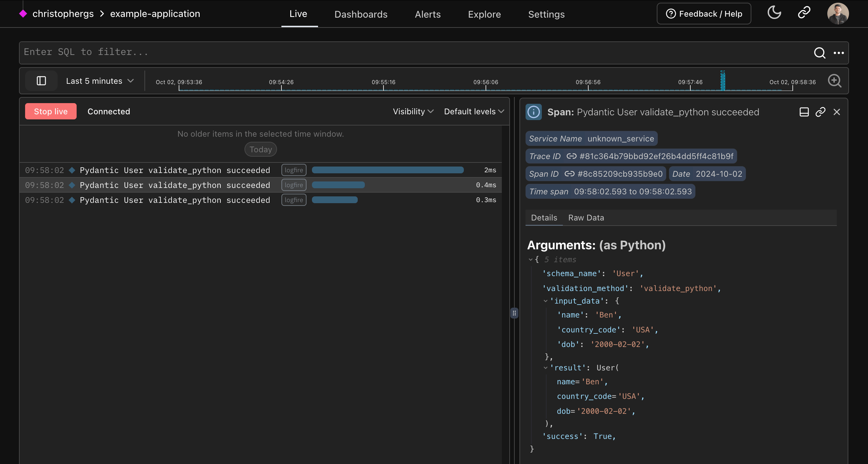Collapse the input_data object in Arguments
The width and height of the screenshot is (868, 464).
(546, 301)
